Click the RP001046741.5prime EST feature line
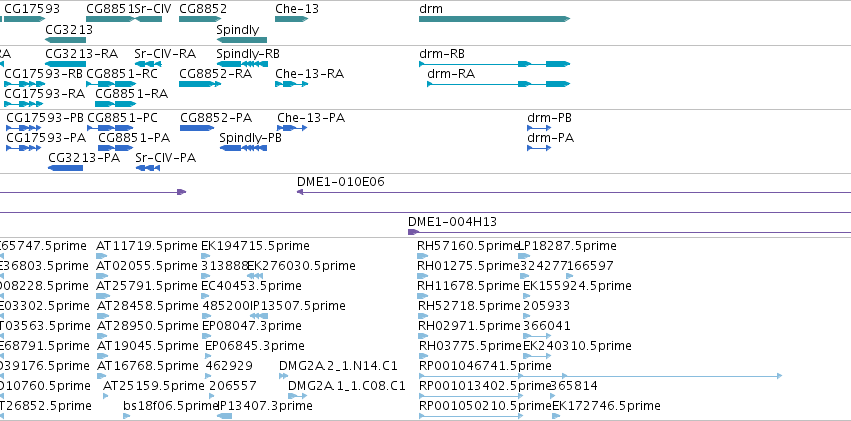851x421 pixels. pos(601,375)
